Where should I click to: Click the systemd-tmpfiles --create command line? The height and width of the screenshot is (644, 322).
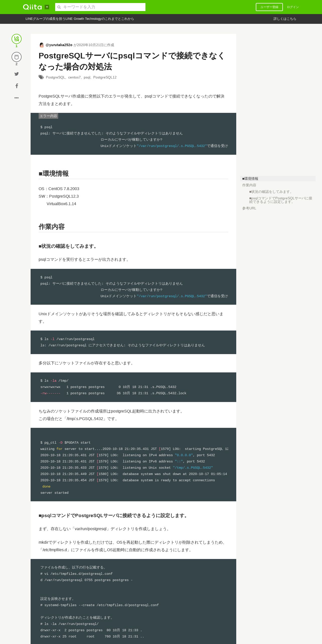[100, 605]
